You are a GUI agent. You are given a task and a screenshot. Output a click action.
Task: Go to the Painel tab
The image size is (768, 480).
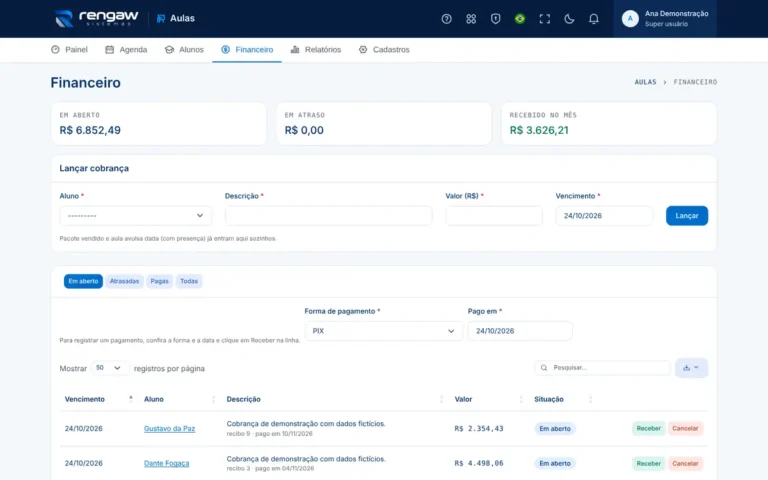[x=70, y=49]
